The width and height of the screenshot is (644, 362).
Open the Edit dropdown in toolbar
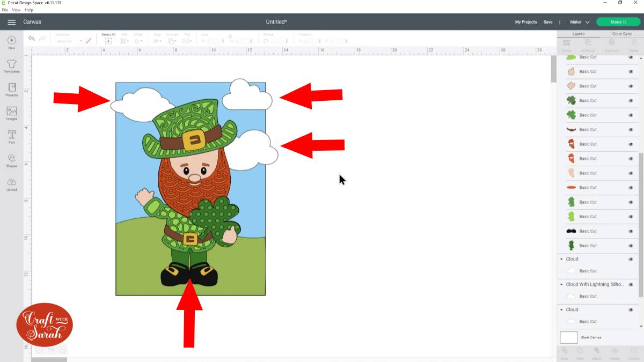click(125, 41)
